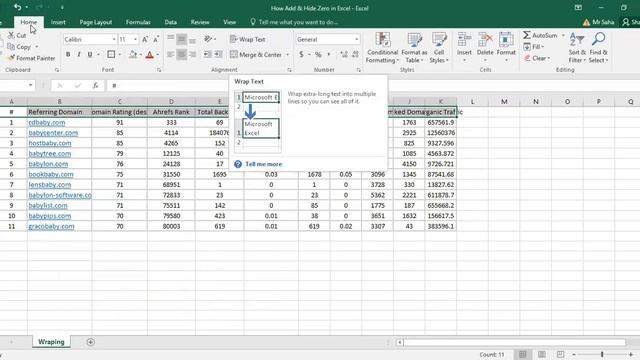
Task: Click the Format cells icon
Action: coord(506,40)
